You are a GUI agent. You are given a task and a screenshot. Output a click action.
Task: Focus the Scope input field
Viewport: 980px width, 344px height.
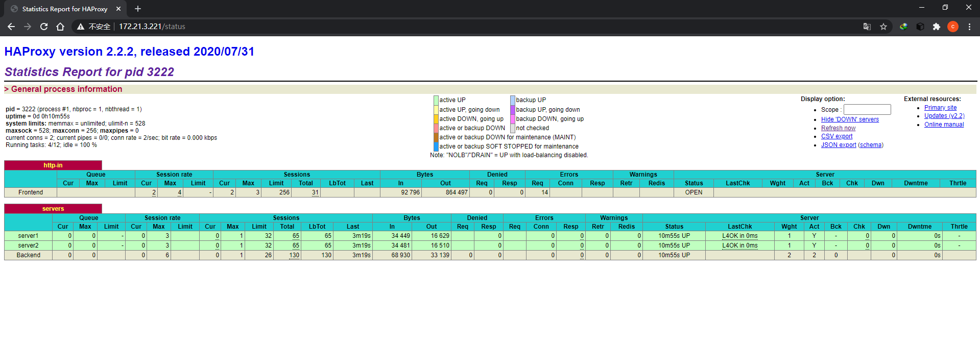click(x=867, y=109)
